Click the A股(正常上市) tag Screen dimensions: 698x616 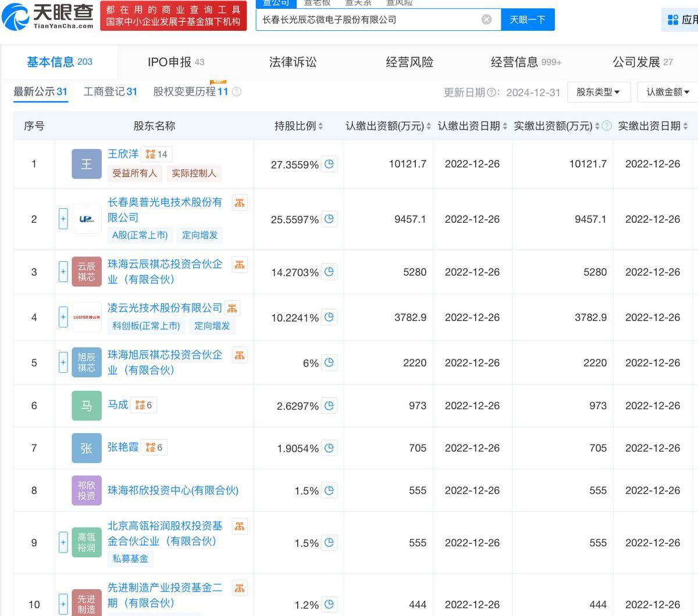(x=140, y=236)
